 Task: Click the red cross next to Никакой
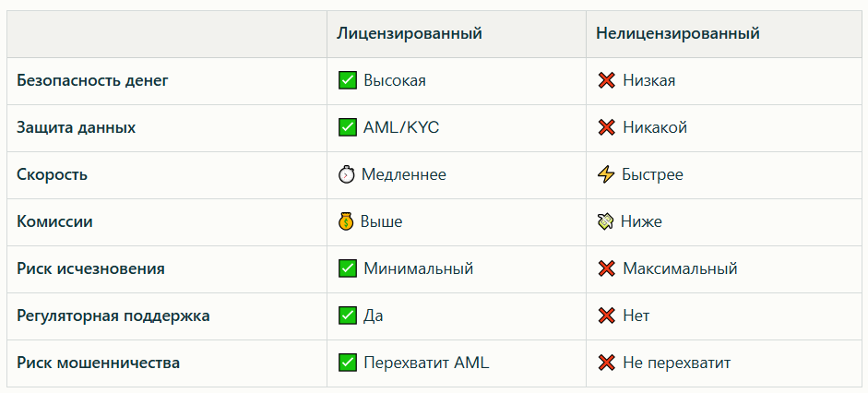pyautogui.click(x=606, y=127)
